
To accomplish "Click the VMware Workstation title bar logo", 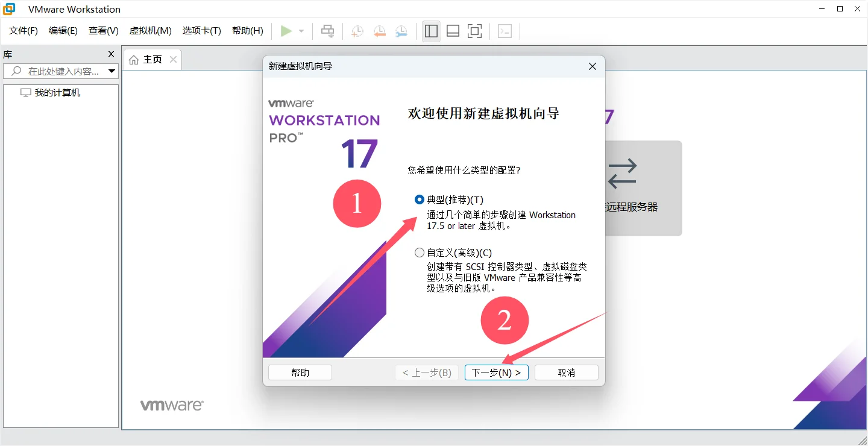I will tap(10, 9).
